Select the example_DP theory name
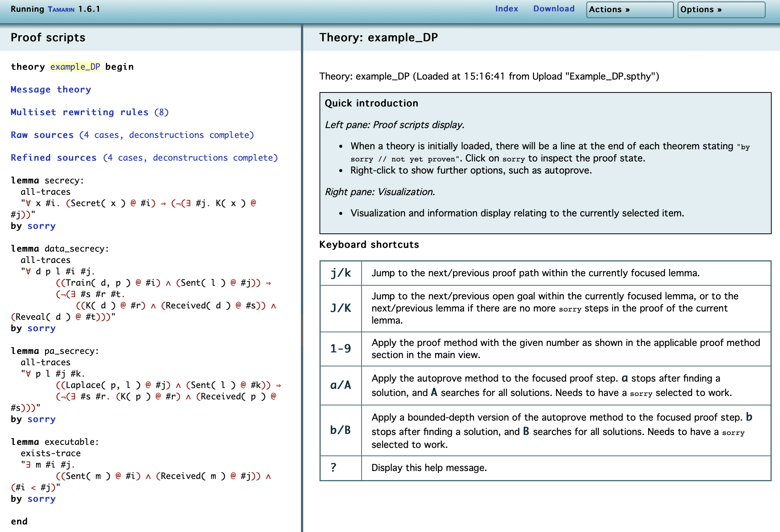This screenshot has width=780, height=532. [x=75, y=67]
